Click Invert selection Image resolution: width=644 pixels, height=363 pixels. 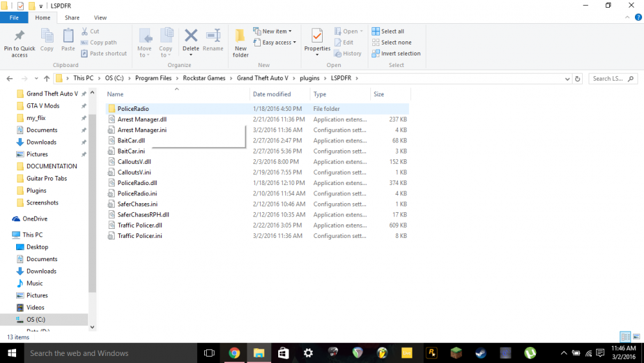click(396, 54)
